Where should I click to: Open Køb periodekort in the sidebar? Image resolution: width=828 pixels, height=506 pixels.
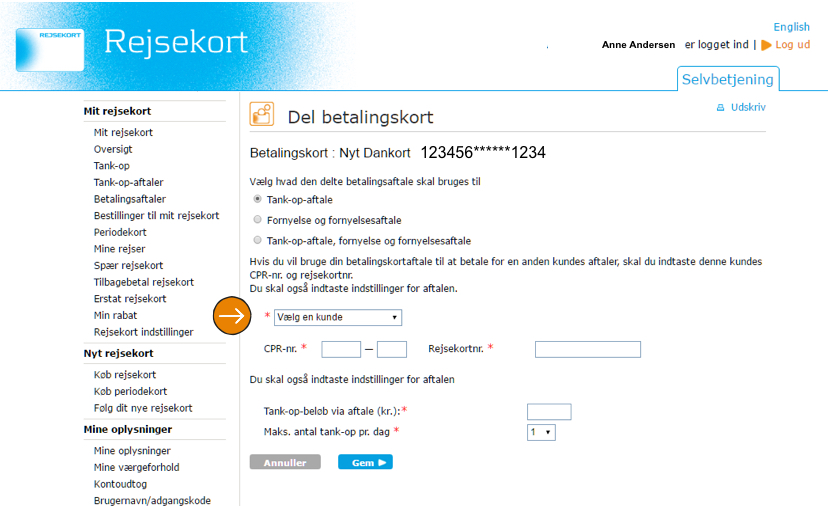[130, 391]
